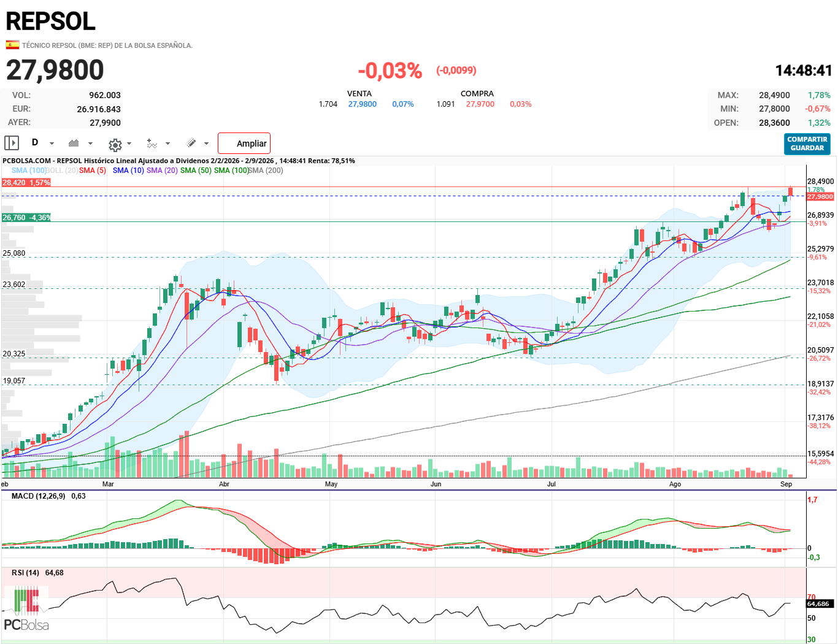Viewport: 838px width, 644px height.
Task: Open the chart type area icon
Action: coord(74,143)
